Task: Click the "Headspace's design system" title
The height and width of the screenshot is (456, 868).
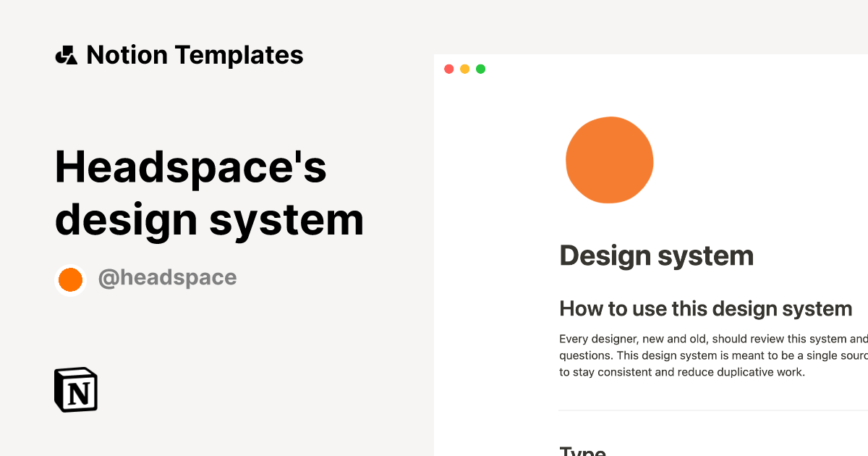Action: click(208, 193)
